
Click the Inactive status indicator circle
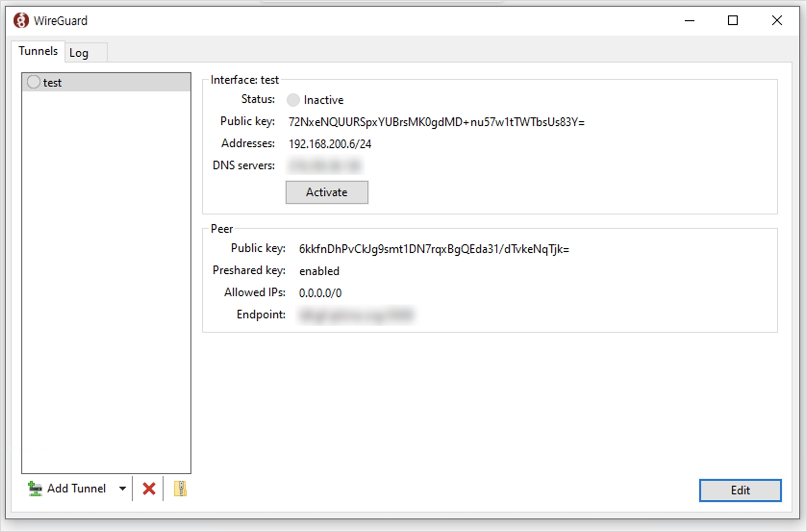[x=293, y=100]
